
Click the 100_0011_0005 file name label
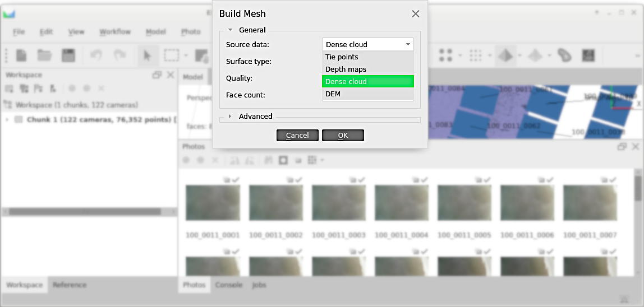464,236
